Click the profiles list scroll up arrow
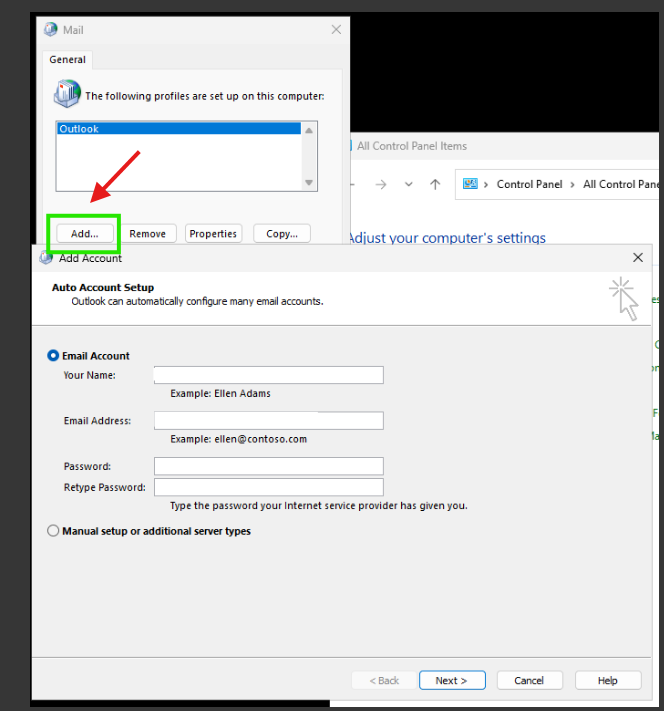The height and width of the screenshot is (711, 664). [x=309, y=131]
